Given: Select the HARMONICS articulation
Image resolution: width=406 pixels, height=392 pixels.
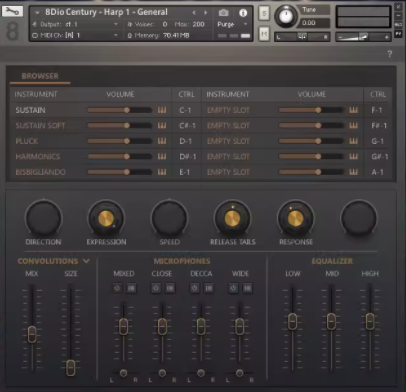Looking at the screenshot, I should point(38,156).
